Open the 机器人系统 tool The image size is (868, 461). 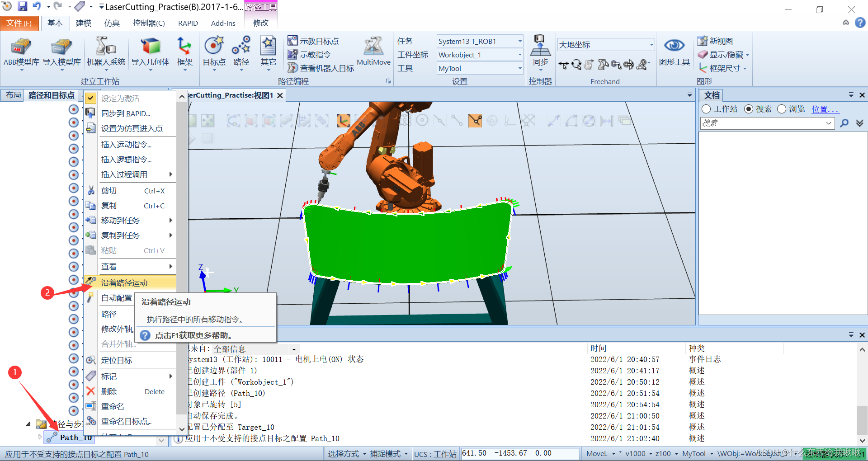tap(106, 52)
